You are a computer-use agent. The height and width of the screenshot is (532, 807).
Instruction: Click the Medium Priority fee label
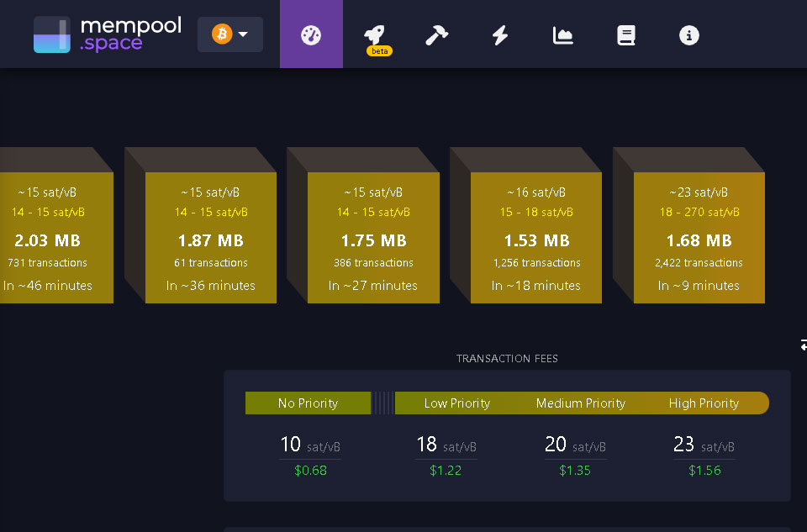(x=581, y=403)
